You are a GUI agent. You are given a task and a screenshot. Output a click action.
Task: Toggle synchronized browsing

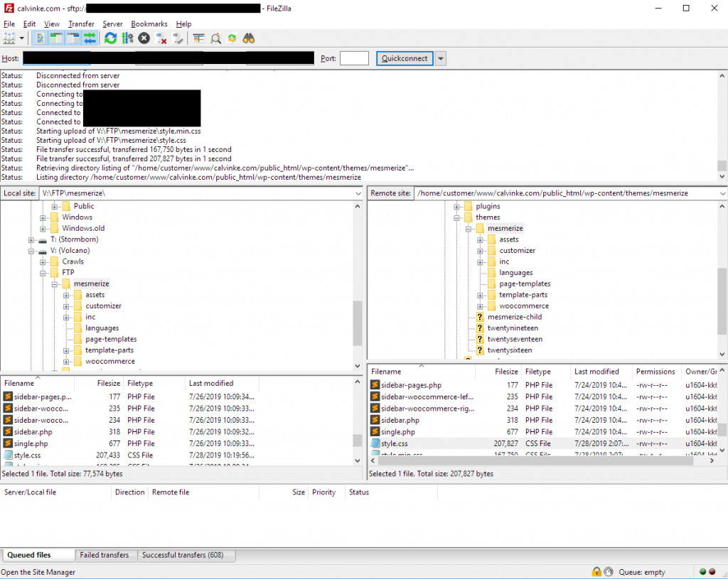(232, 38)
